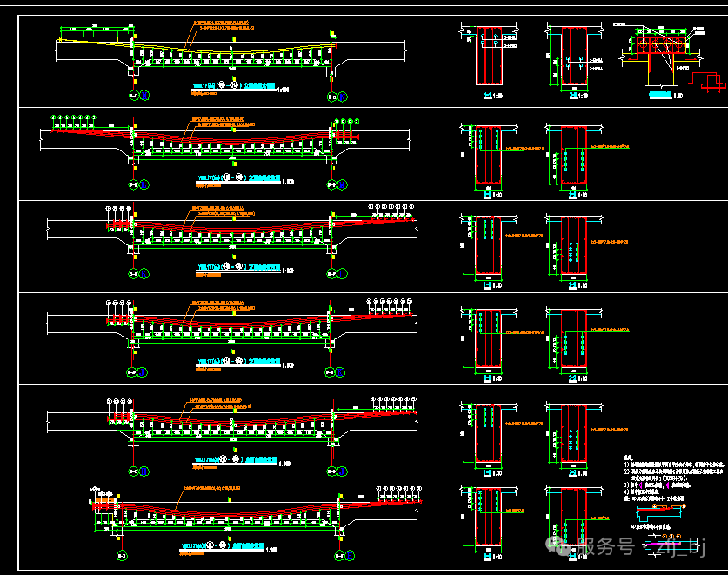Click the blue axis circle right of top beam
This screenshot has height=575, width=728.
343,97
